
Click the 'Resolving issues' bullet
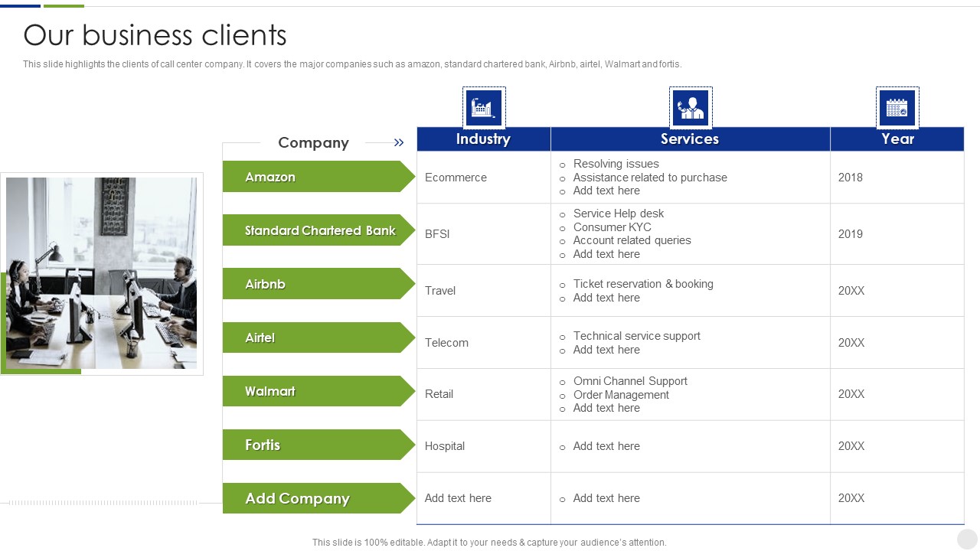pyautogui.click(x=616, y=164)
